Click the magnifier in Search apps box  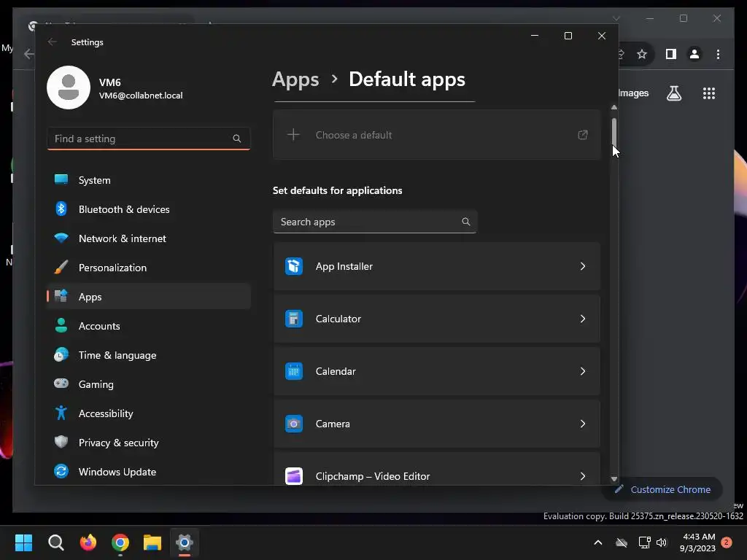466,222
